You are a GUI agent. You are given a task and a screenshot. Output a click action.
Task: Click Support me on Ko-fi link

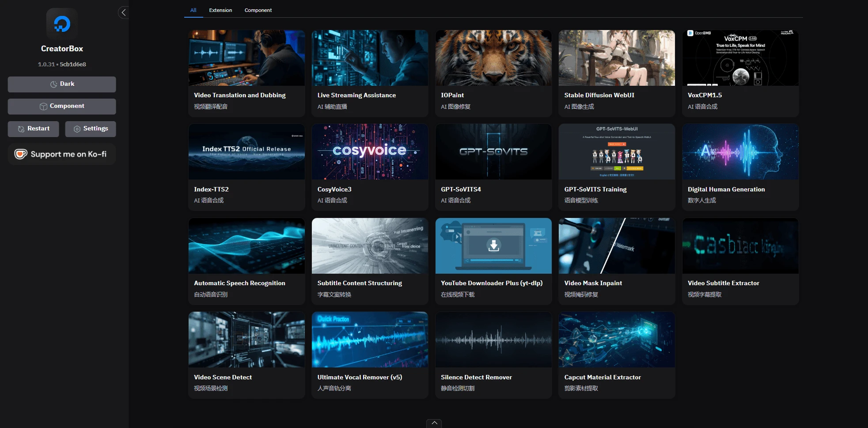click(x=62, y=154)
